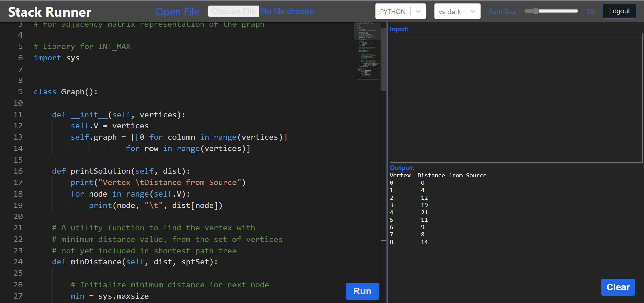The image size is (644, 303).
Task: Click the '# Library for INT_MAX' comment
Action: click(82, 46)
